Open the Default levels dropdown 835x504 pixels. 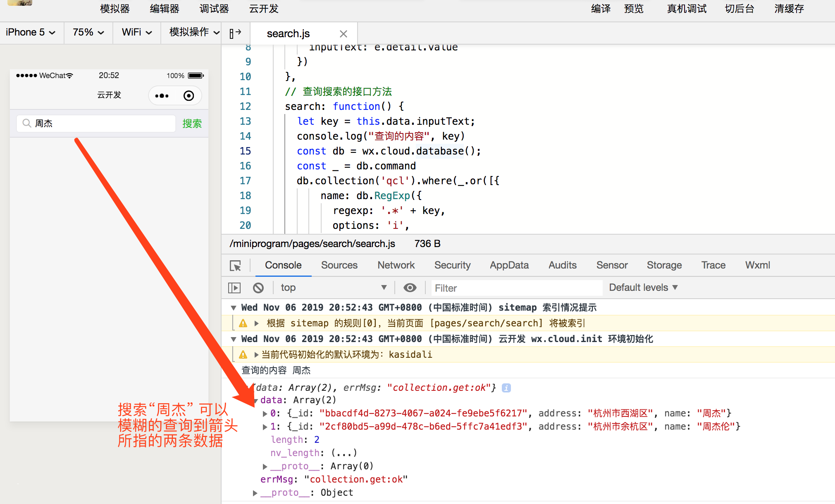click(x=643, y=288)
